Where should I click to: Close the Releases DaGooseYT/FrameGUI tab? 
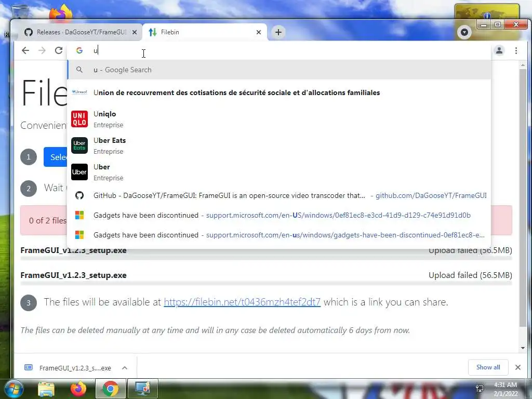(135, 32)
